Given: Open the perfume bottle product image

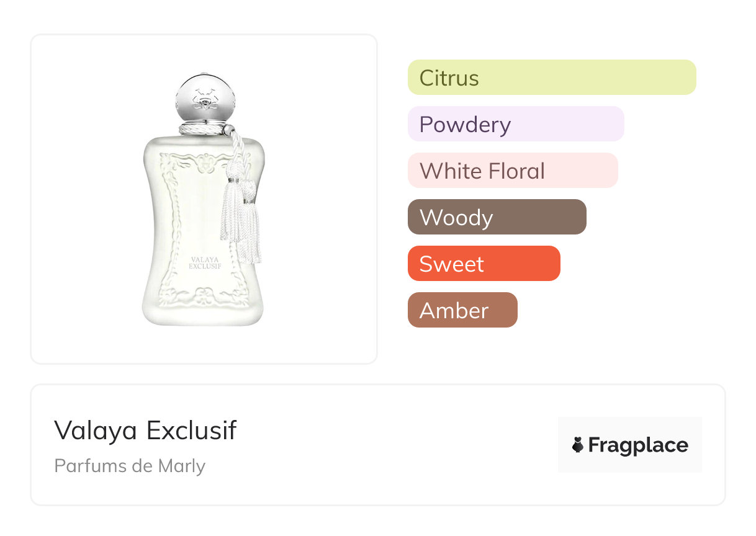Looking at the screenshot, I should [204, 199].
